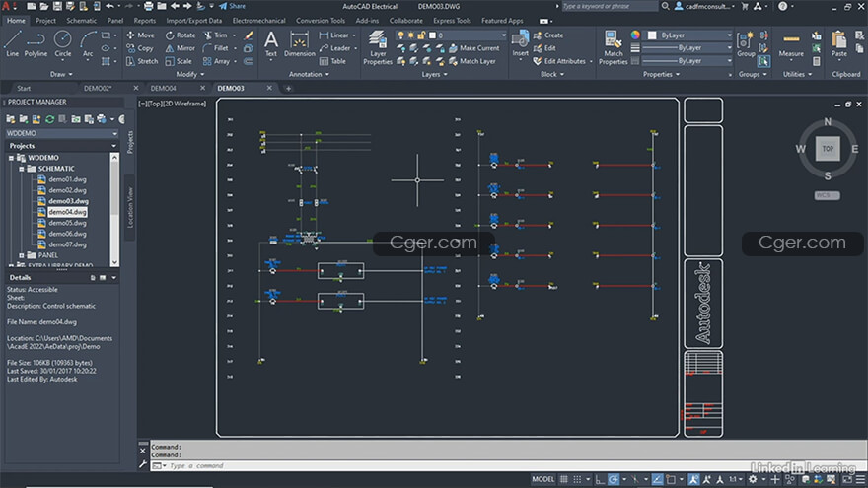Click the Measure utility
This screenshot has height=488, width=868.
(791, 44)
